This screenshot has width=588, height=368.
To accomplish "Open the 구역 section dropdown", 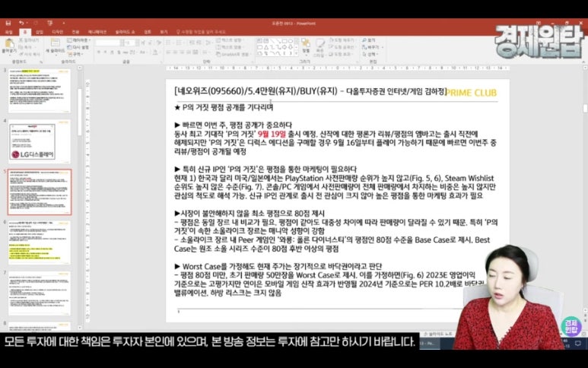I will coord(76,54).
